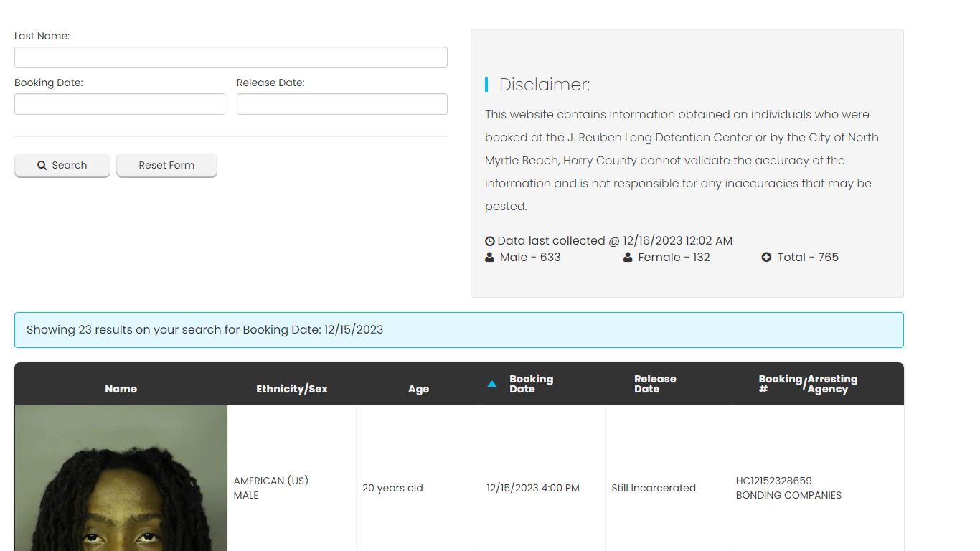Image resolution: width=980 pixels, height=551 pixels.
Task: Click the "Still Incarcerated" cell
Action: click(654, 488)
